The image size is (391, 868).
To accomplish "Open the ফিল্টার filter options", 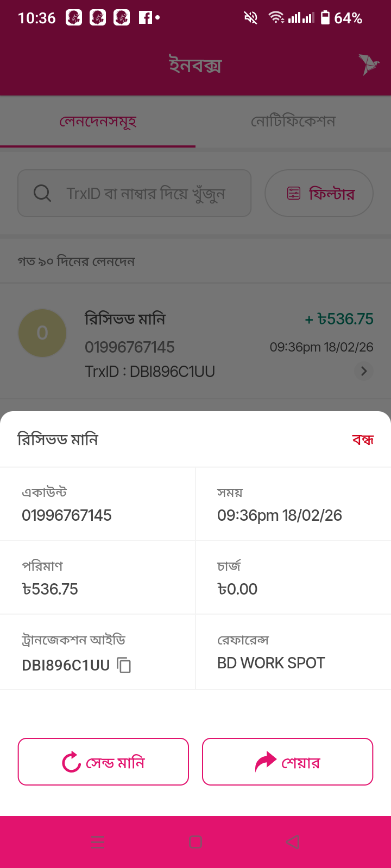I will pos(331,193).
